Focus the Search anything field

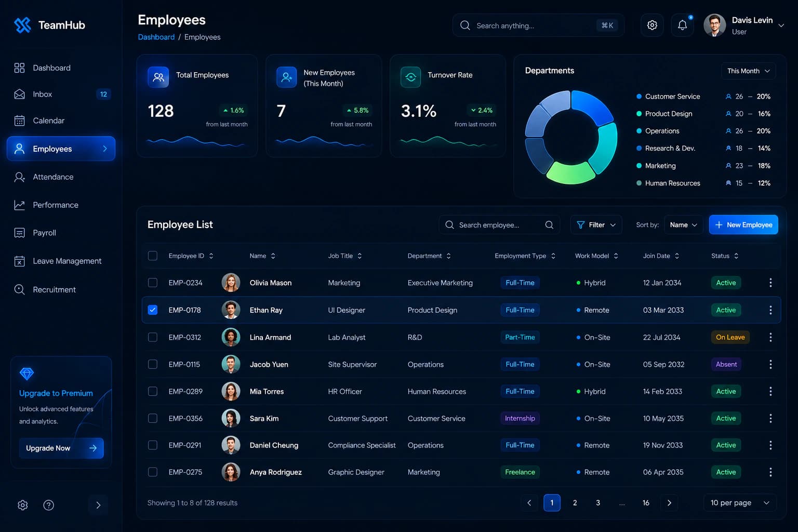click(x=538, y=25)
